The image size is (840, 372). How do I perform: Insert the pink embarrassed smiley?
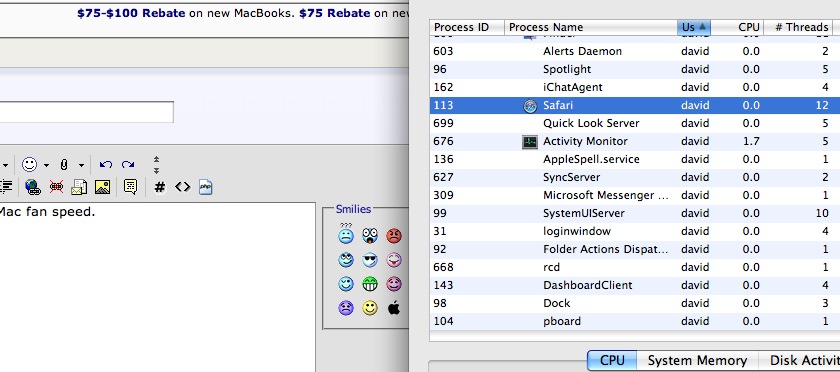394,284
